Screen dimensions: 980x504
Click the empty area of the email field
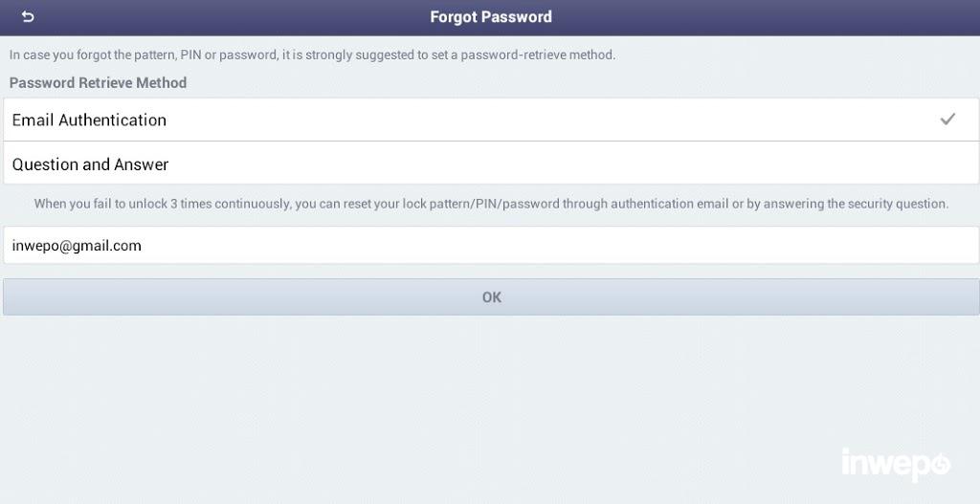click(574, 246)
